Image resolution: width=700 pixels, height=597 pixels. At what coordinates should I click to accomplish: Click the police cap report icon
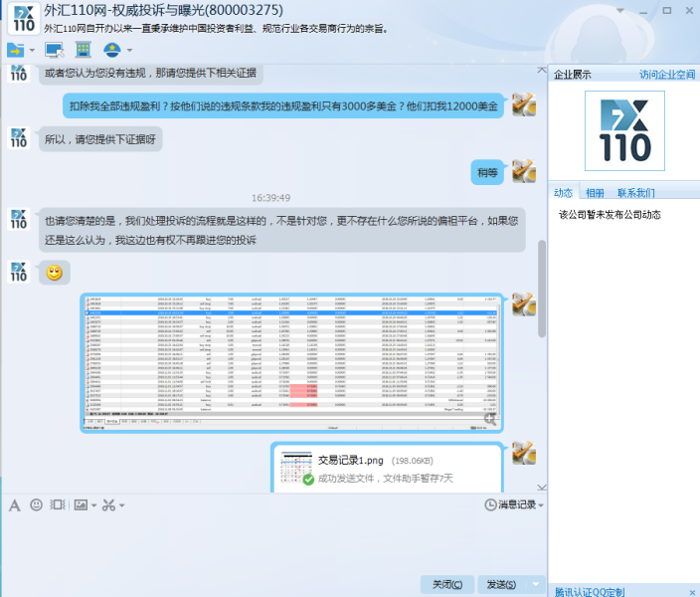pyautogui.click(x=110, y=50)
